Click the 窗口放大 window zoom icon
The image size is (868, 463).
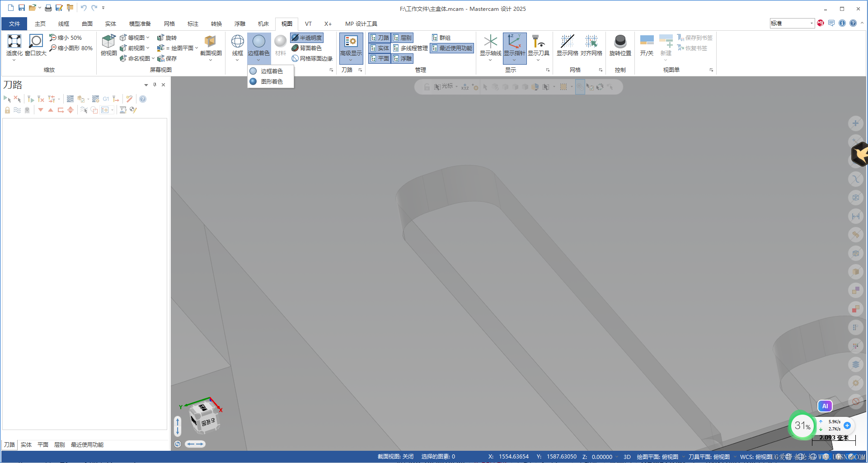[x=36, y=42]
